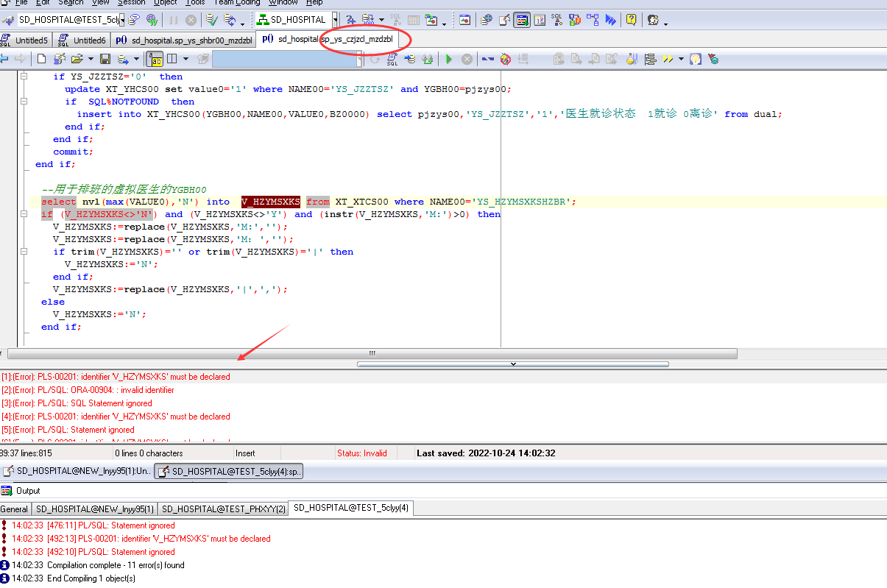The height and width of the screenshot is (588, 887).
Task: Switch to the Untitled5 editor tab
Action: (x=26, y=40)
